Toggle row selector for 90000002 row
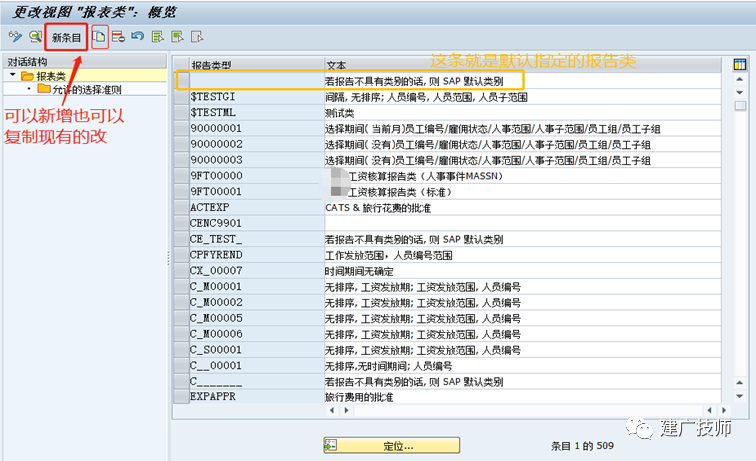The width and height of the screenshot is (756, 461). 181,145
